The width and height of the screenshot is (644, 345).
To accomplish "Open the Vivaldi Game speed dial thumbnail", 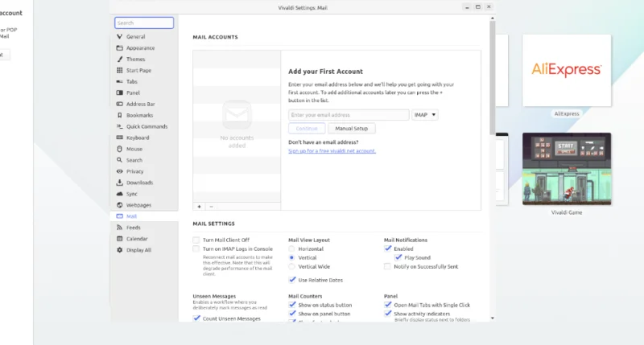I will pyautogui.click(x=567, y=169).
